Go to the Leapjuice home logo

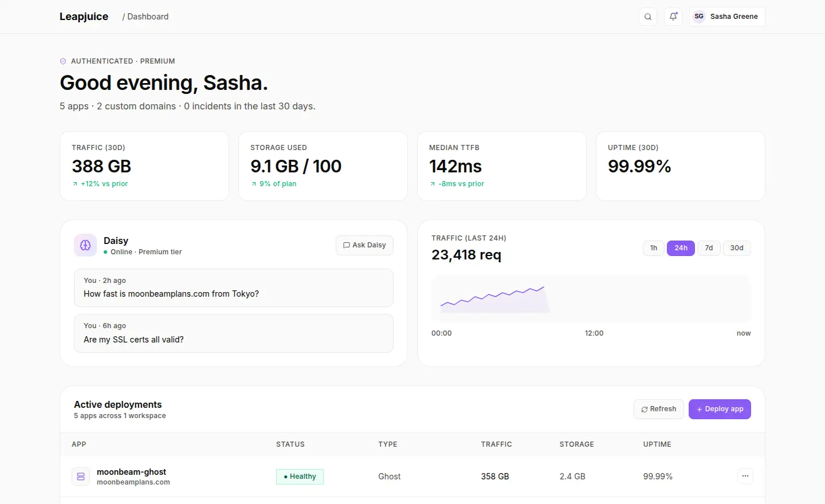tap(84, 17)
